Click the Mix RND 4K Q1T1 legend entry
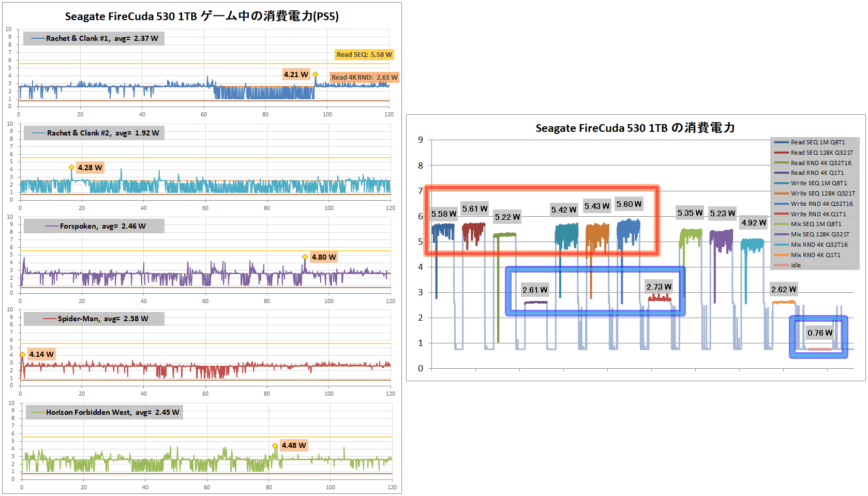868x496 pixels. tap(815, 255)
